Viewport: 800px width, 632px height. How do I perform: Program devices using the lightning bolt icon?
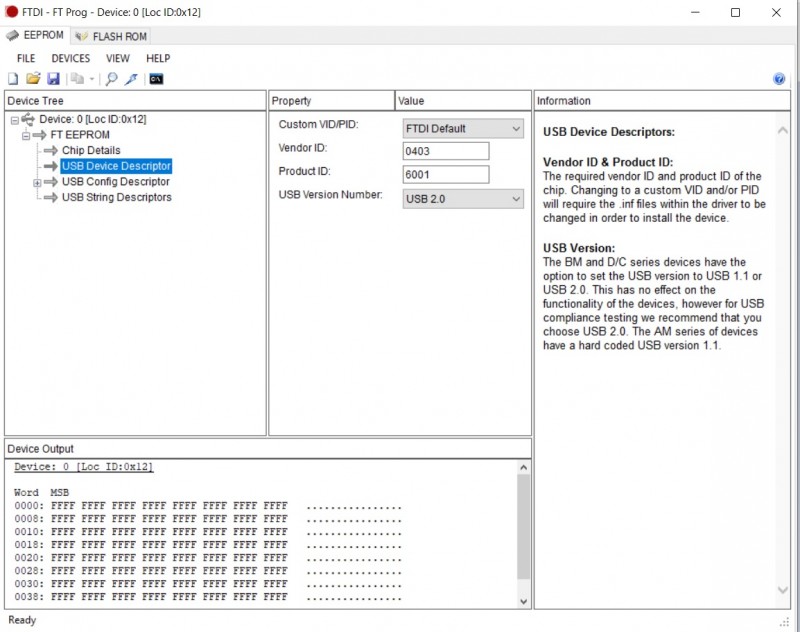[132, 79]
